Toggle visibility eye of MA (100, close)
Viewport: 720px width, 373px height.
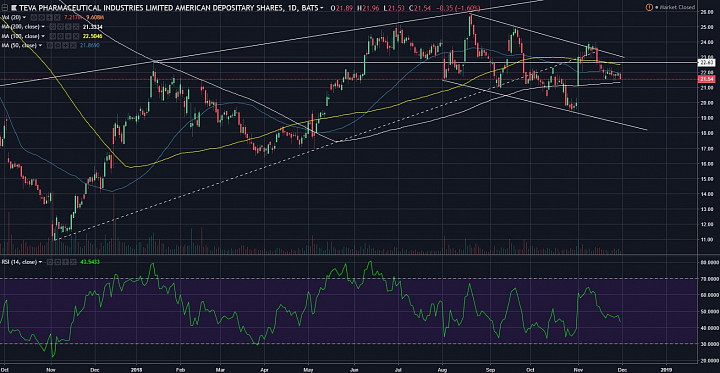(53, 36)
